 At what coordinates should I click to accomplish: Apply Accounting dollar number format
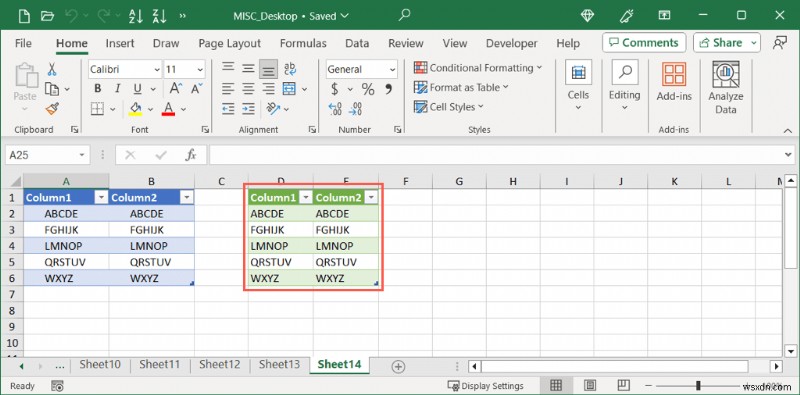[335, 89]
